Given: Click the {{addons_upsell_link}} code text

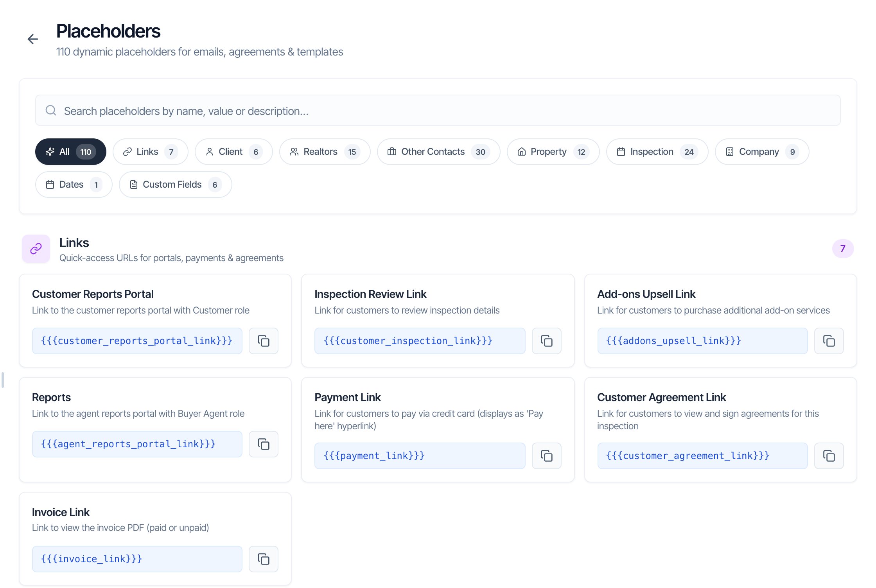Looking at the screenshot, I should (673, 341).
